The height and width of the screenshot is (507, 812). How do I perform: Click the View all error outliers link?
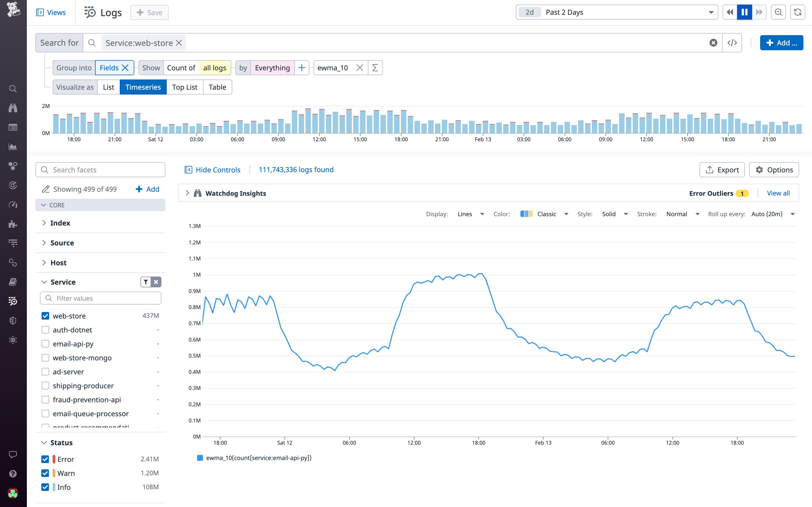pyautogui.click(x=778, y=193)
